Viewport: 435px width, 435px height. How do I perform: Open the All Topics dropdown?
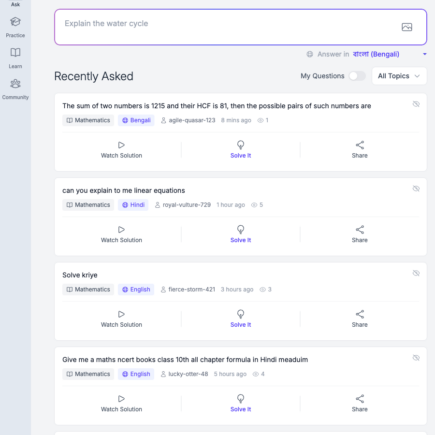coord(399,76)
